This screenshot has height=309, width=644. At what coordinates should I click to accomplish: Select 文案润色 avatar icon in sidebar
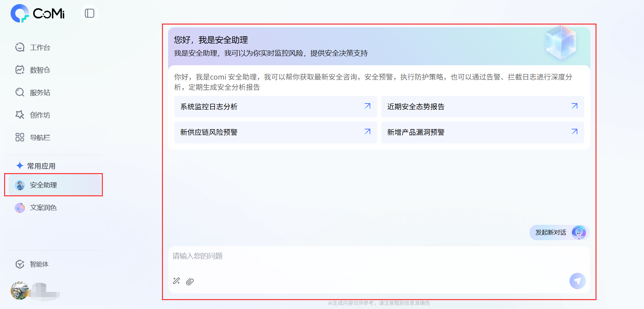20,208
